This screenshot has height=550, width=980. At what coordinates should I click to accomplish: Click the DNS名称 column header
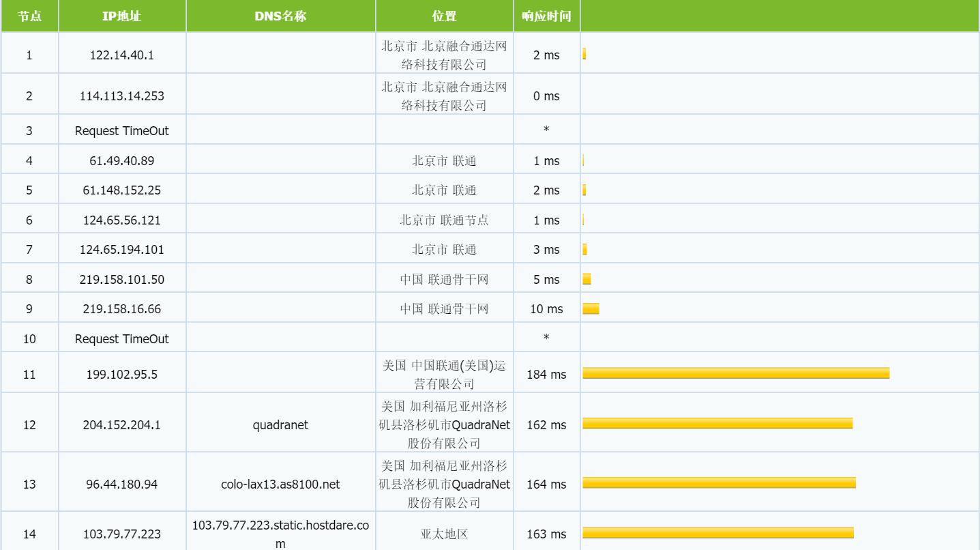(280, 16)
